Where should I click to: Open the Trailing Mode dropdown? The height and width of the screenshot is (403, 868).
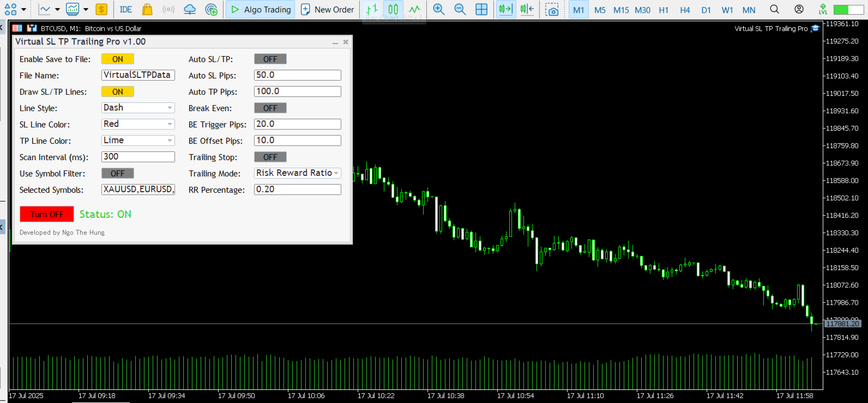click(x=298, y=173)
